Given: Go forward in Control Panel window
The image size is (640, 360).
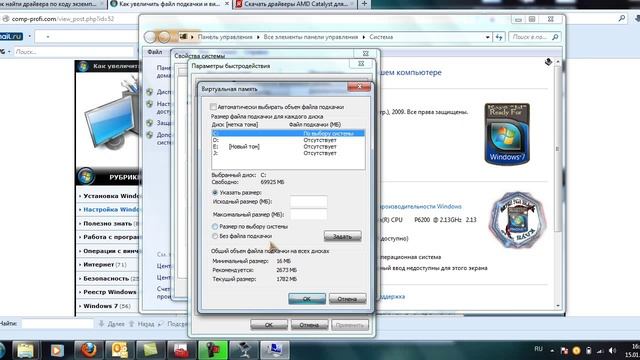Looking at the screenshot, I should [x=164, y=37].
